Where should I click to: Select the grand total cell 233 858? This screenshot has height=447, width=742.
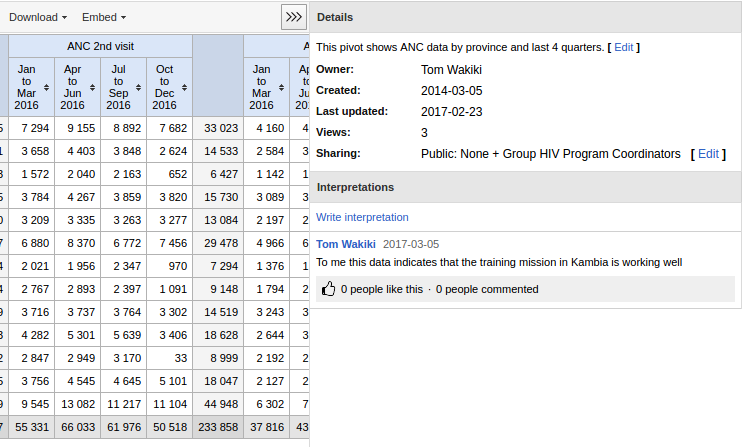click(218, 427)
